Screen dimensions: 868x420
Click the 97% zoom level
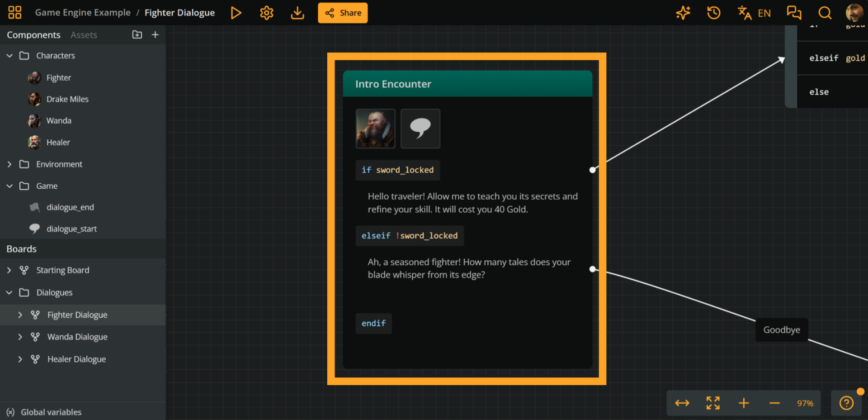[x=805, y=403]
